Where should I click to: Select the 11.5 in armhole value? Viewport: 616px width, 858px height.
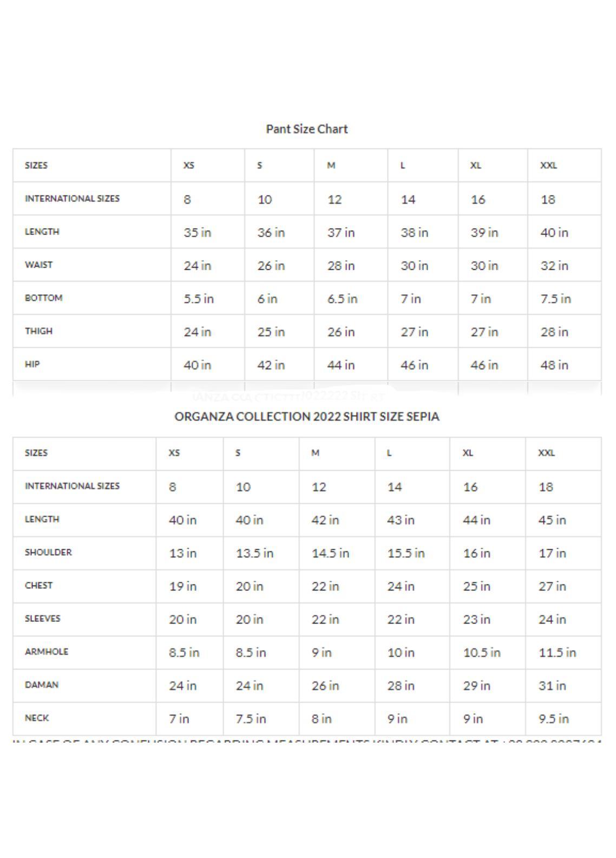tap(557, 653)
